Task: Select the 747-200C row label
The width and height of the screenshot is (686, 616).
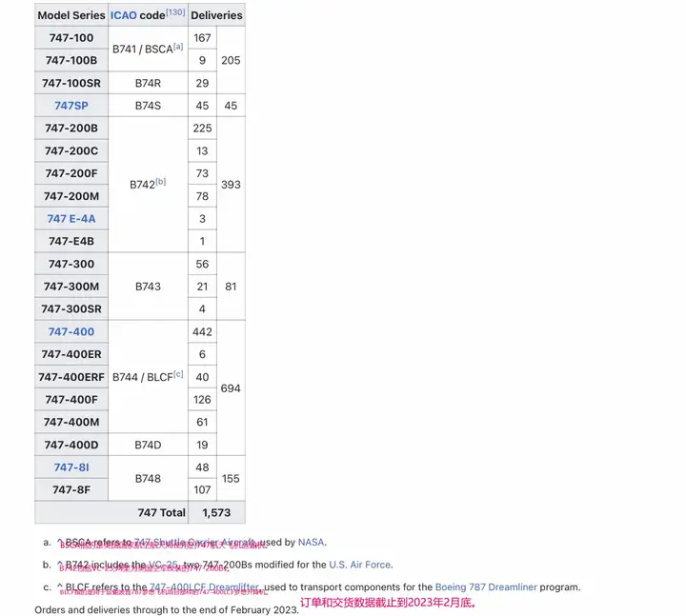Action: tap(71, 150)
